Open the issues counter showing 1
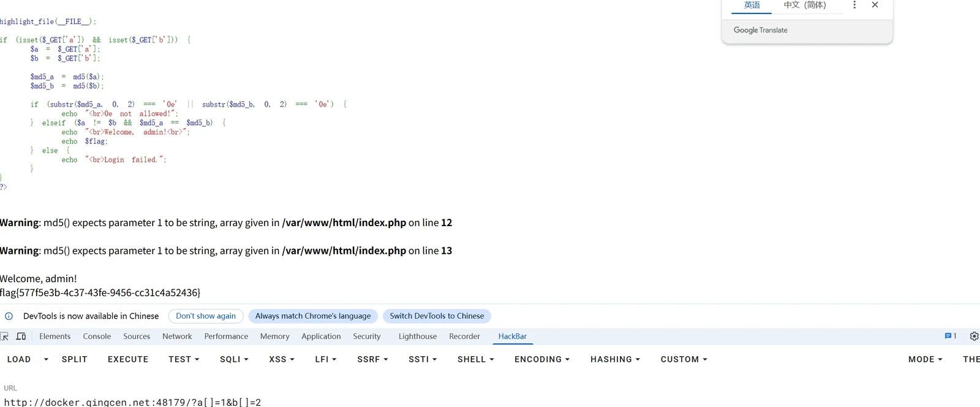The height and width of the screenshot is (407, 980). coord(951,336)
